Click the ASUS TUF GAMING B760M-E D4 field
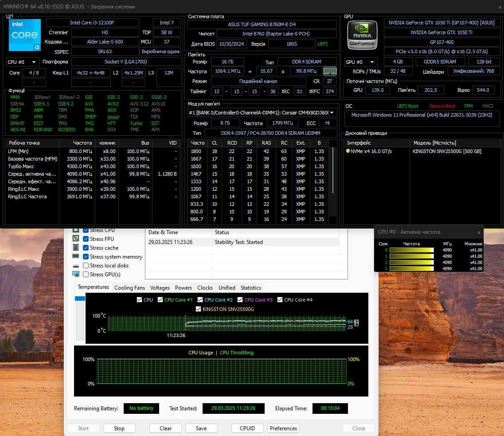This screenshot has height=436, width=504. point(262,24)
